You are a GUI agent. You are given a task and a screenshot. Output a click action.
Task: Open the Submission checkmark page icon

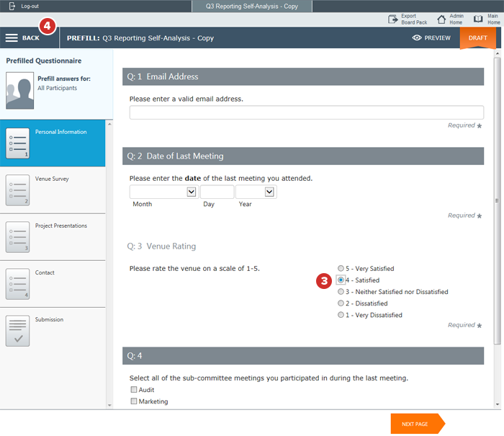pyautogui.click(x=17, y=331)
